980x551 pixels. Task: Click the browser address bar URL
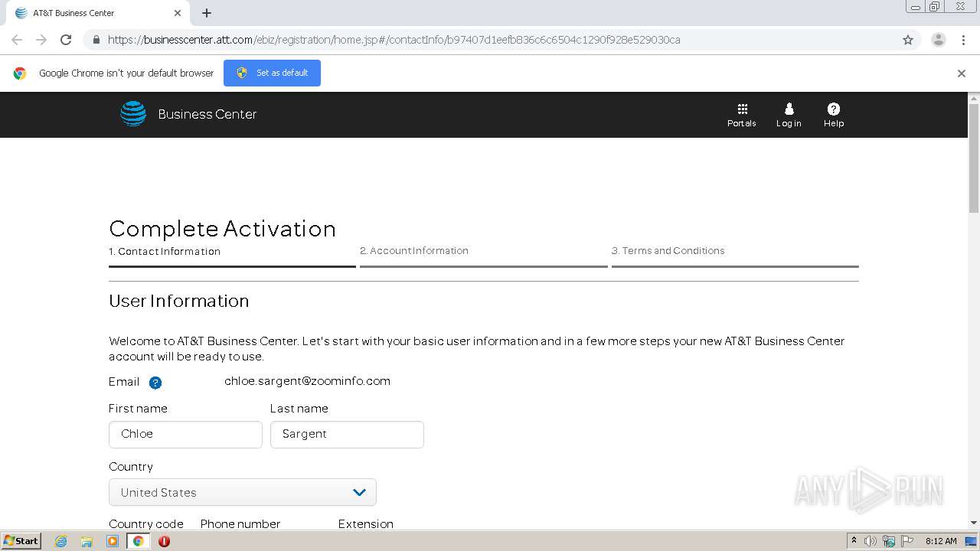pyautogui.click(x=394, y=40)
